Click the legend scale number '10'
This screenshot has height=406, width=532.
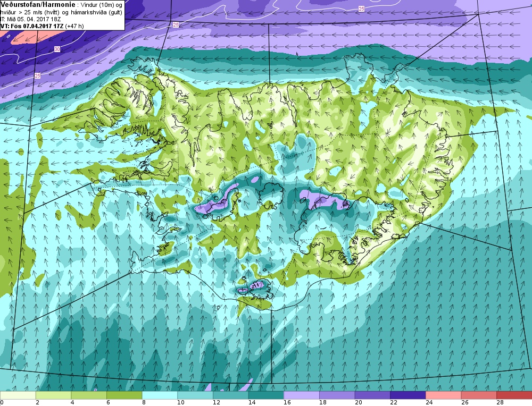(x=180, y=403)
